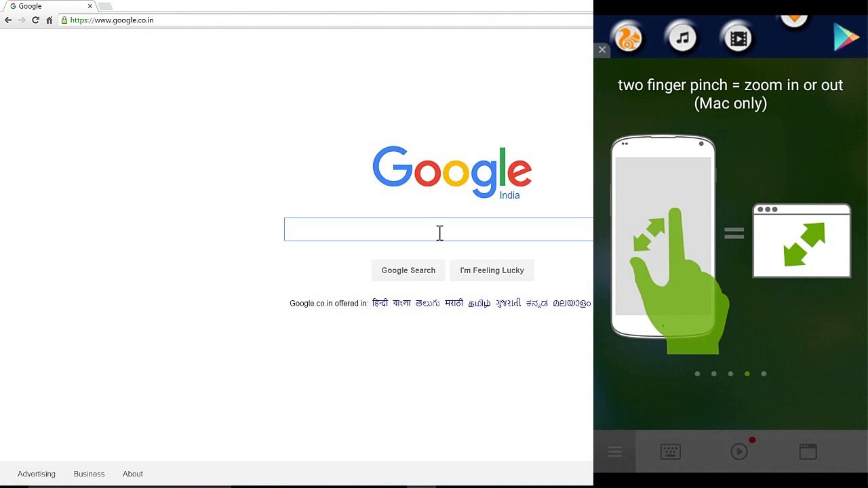Switch Google to Gujarati language
The image size is (868, 488).
(509, 303)
